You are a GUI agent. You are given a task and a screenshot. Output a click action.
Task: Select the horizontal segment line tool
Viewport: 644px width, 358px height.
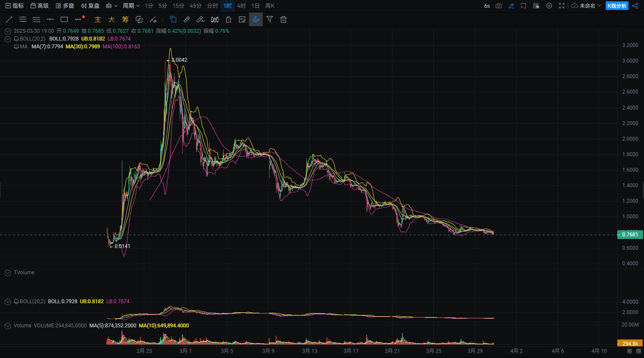point(50,19)
